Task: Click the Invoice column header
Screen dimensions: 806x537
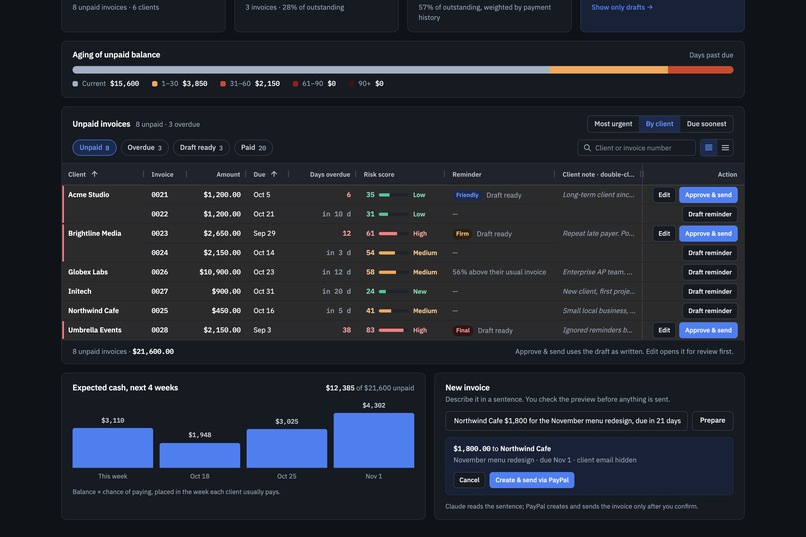Action: [162, 175]
